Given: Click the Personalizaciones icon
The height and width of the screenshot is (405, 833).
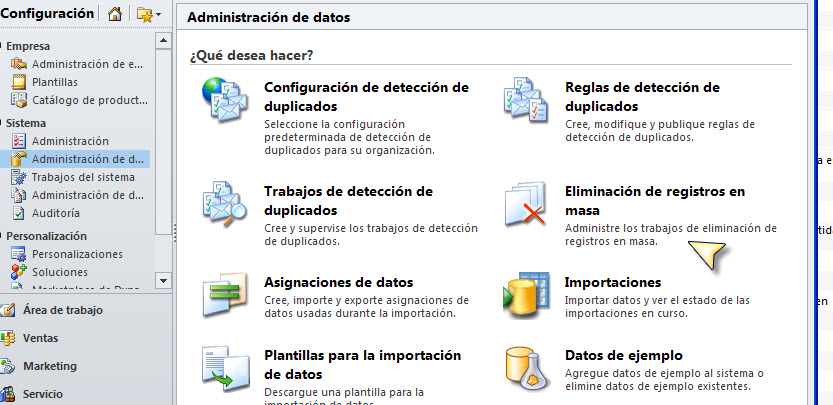Looking at the screenshot, I should [19, 254].
